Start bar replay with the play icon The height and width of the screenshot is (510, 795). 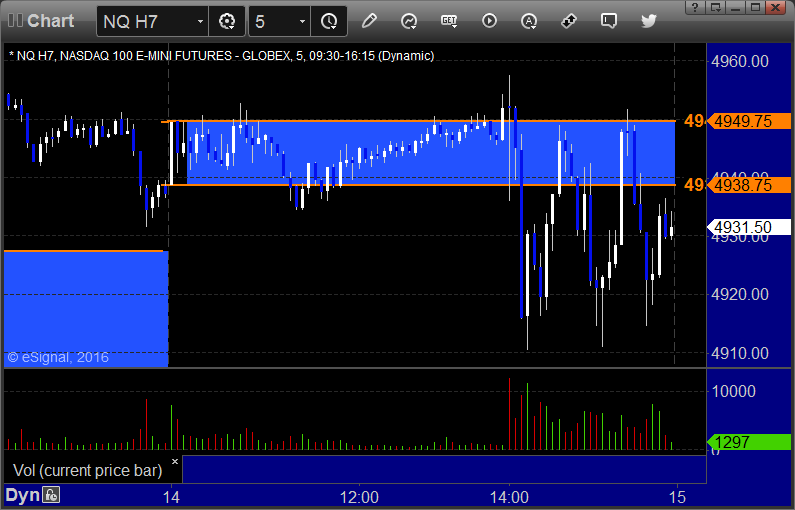click(489, 21)
